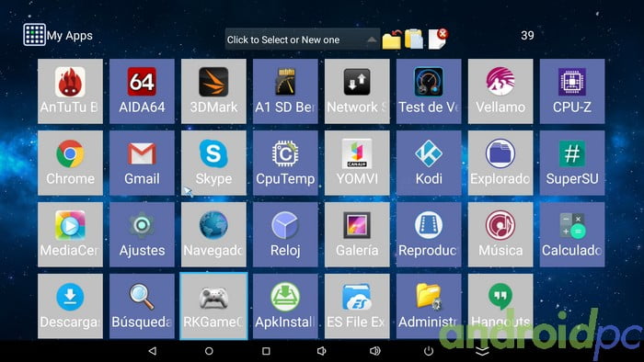Raise volume with the speaker waves button

point(375,351)
